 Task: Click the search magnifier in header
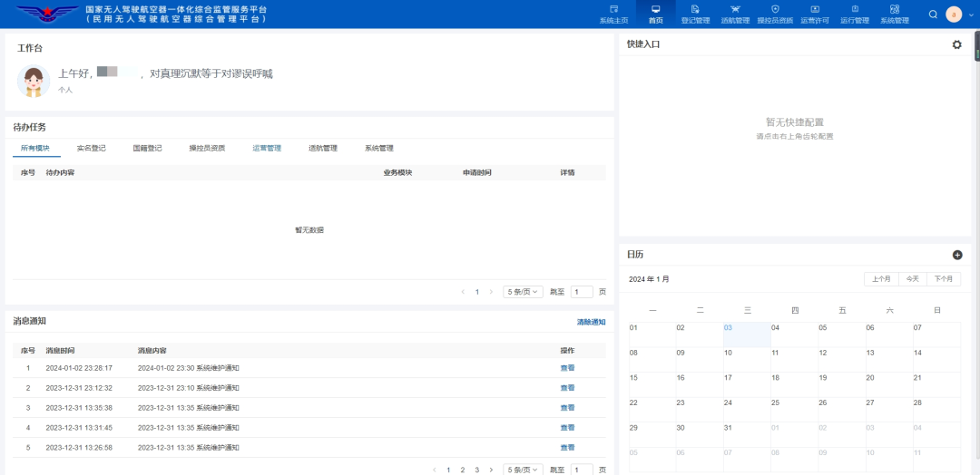933,15
